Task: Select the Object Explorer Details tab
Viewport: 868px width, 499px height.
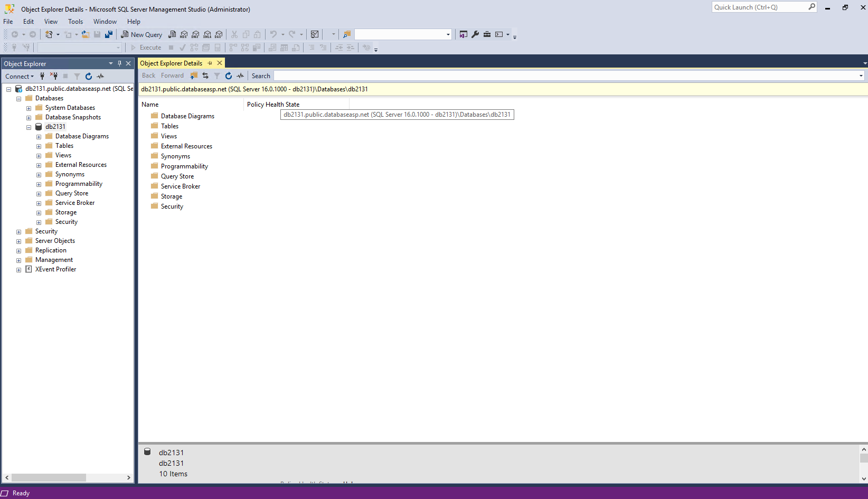Action: pos(171,63)
